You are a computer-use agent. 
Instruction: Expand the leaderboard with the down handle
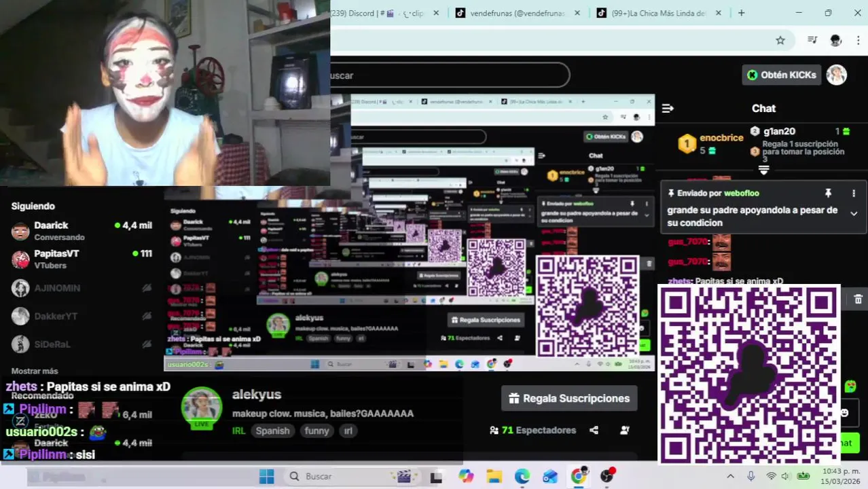pos(763,170)
